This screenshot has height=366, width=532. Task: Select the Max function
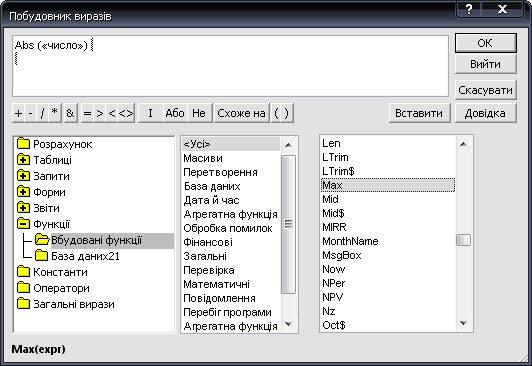(387, 185)
